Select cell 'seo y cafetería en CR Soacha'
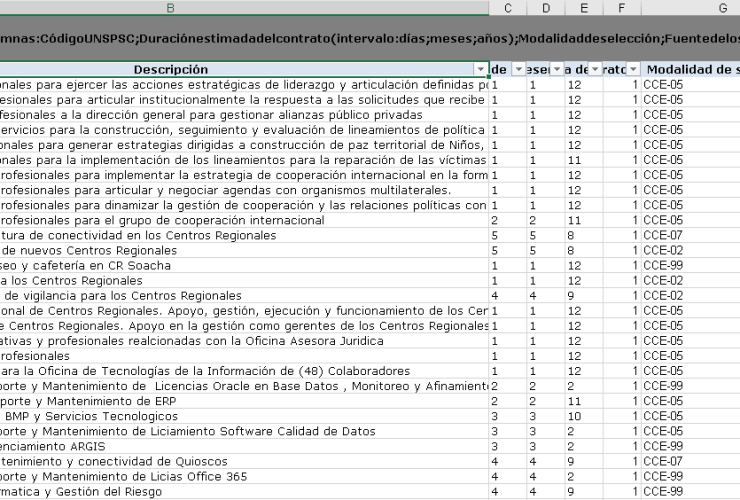740x500 pixels. pos(244,265)
